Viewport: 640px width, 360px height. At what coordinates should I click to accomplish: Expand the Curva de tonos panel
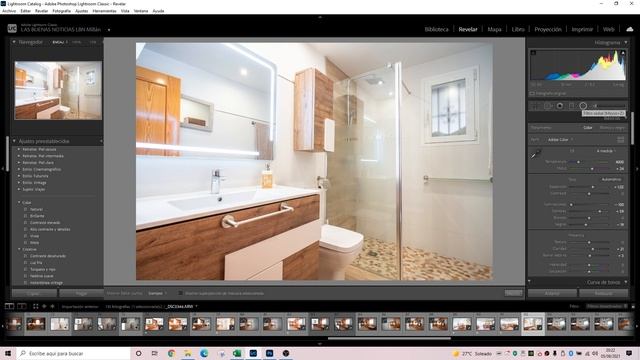(626, 282)
